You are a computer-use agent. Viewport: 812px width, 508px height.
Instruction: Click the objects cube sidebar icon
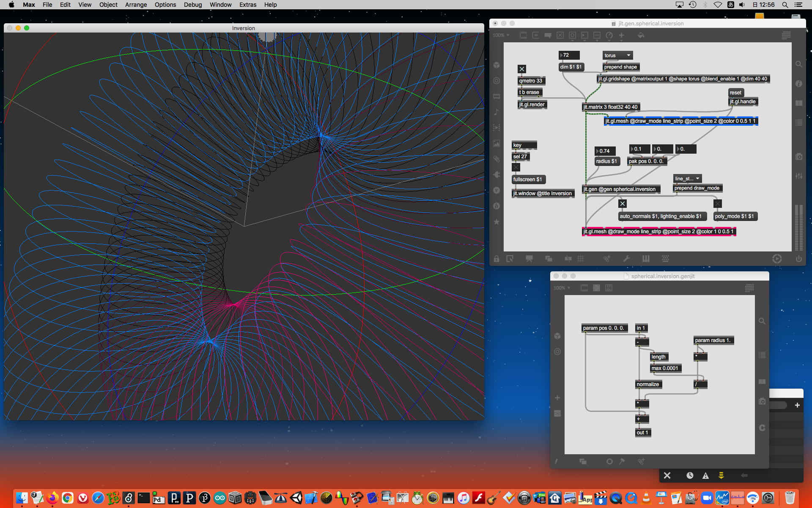[x=497, y=65]
